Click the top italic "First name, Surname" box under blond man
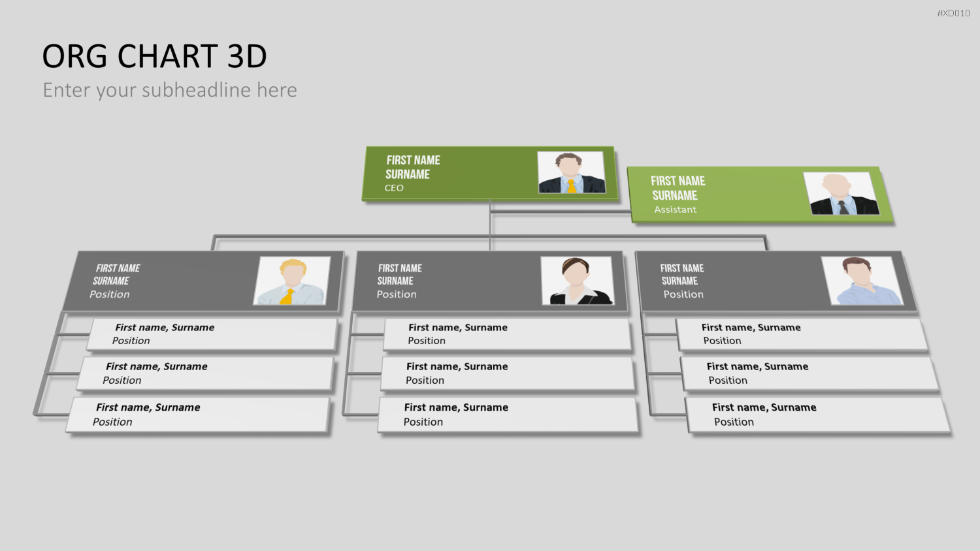The height and width of the screenshot is (551, 980). [x=213, y=334]
